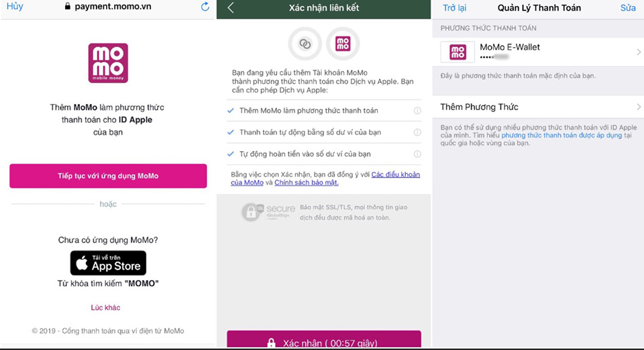
Task: Click 'Chưa có ứng dụng MoMo?' text
Action: tap(108, 240)
